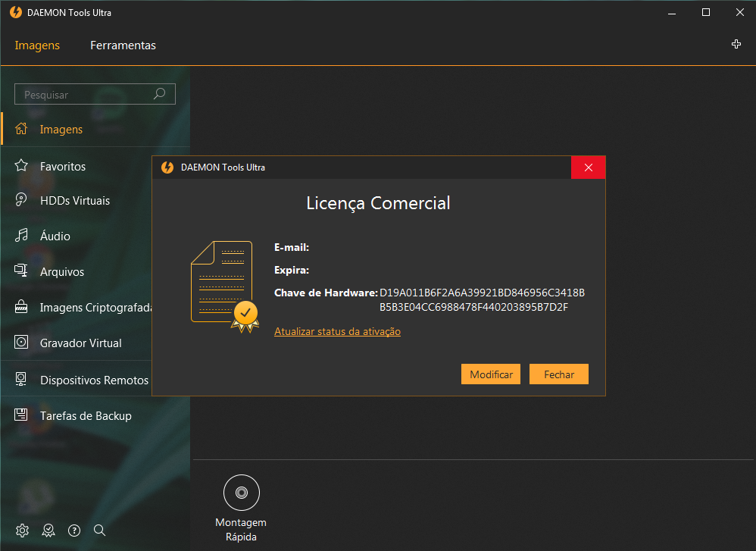
Task: Open settings gear at sidebar bottom
Action: [x=22, y=531]
